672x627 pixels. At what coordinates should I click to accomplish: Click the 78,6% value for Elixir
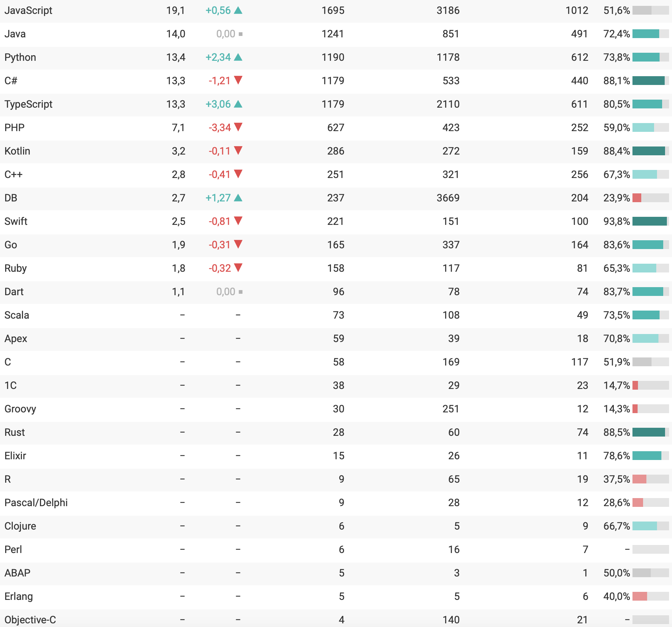click(x=617, y=456)
